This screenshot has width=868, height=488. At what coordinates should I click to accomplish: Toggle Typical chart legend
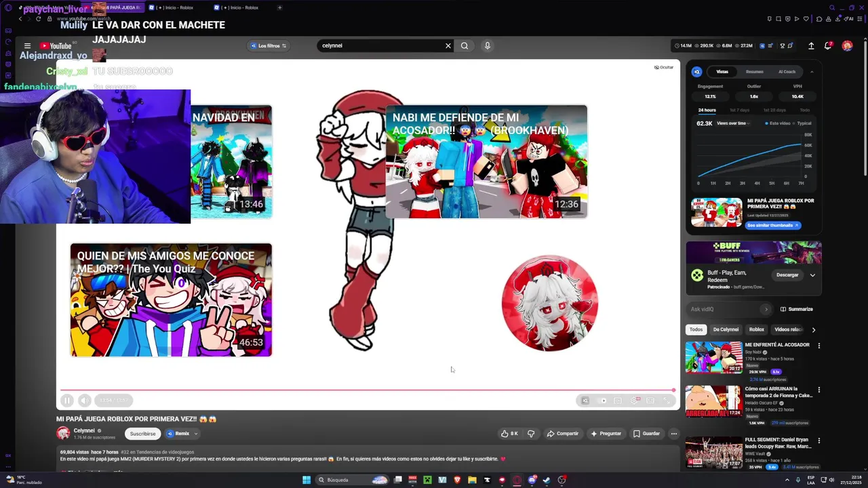(x=802, y=123)
